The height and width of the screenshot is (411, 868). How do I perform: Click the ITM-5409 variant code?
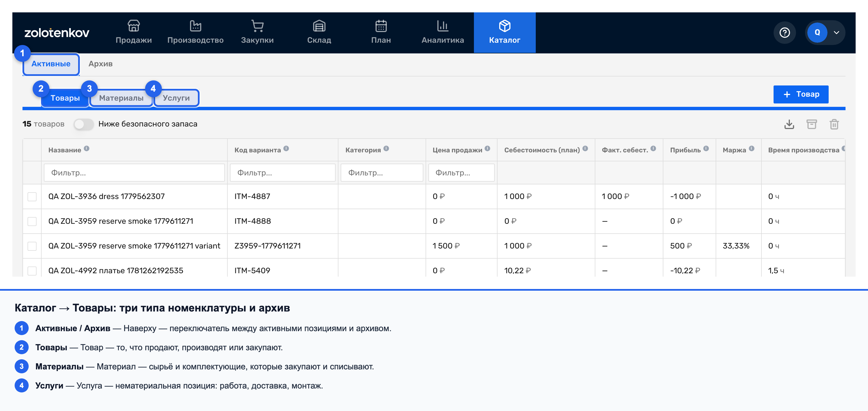[x=252, y=270]
